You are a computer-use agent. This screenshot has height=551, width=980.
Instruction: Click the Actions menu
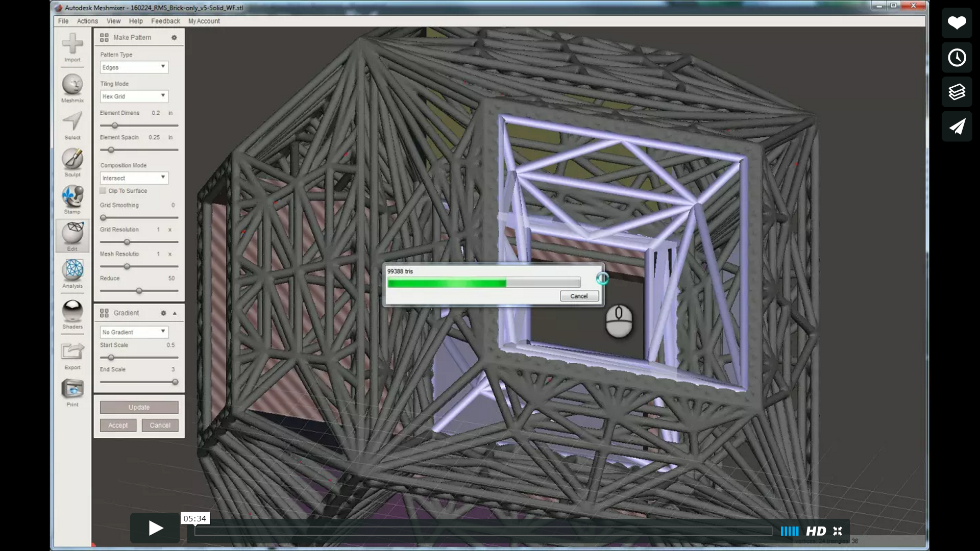[x=87, y=21]
